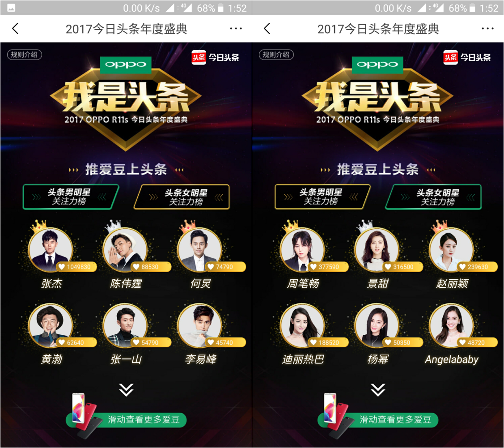Tap the back arrow on the right screen
The height and width of the screenshot is (448, 504).
(267, 29)
